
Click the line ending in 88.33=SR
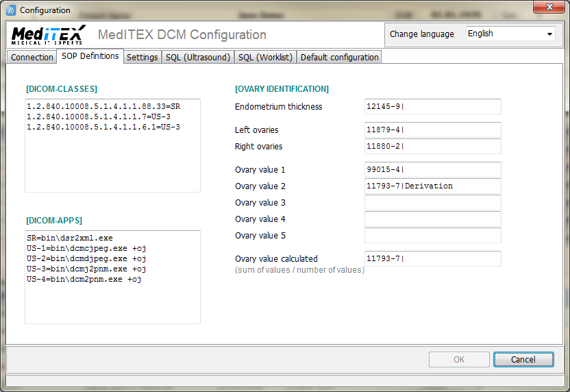(x=103, y=106)
